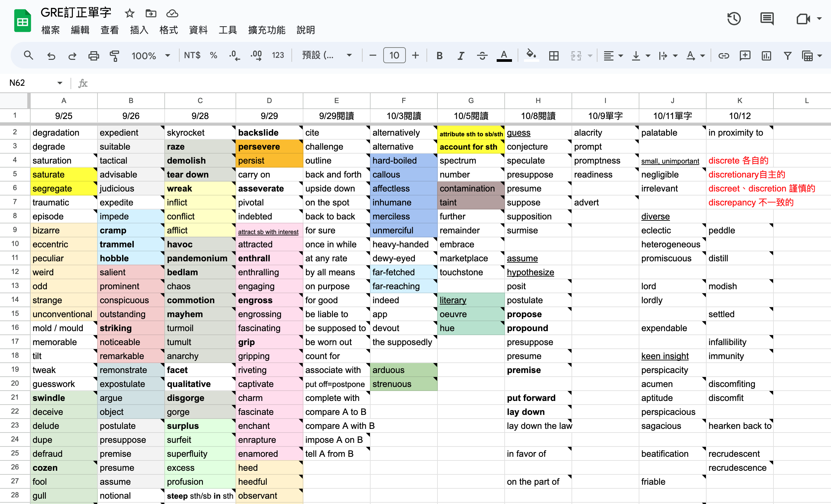Redo the last action

72,56
